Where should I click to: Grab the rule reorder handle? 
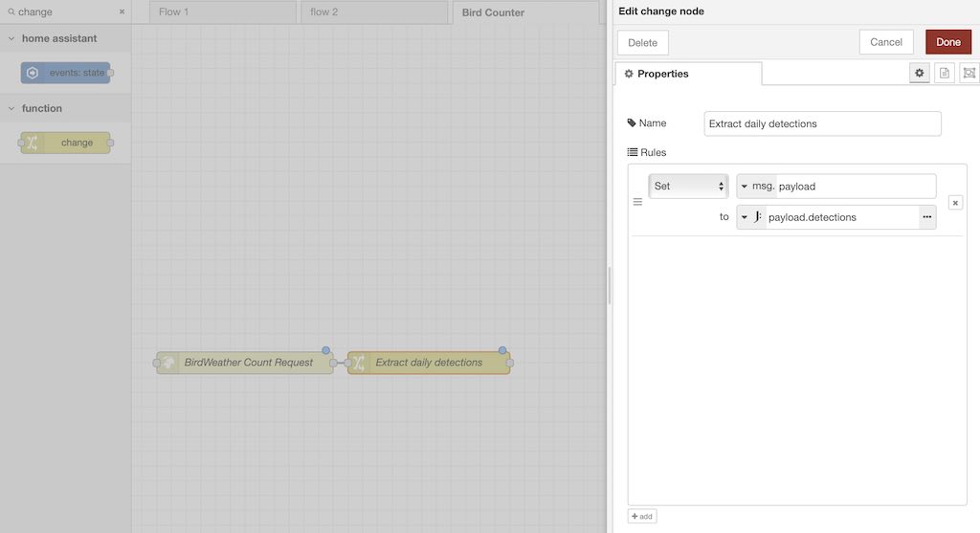pos(637,202)
